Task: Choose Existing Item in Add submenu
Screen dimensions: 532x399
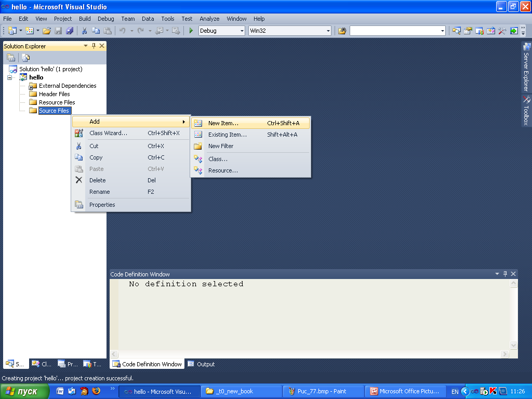Action: pos(251,135)
